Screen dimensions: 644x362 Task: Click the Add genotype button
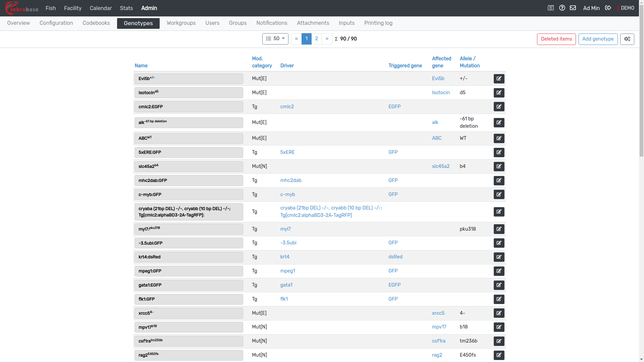point(598,39)
